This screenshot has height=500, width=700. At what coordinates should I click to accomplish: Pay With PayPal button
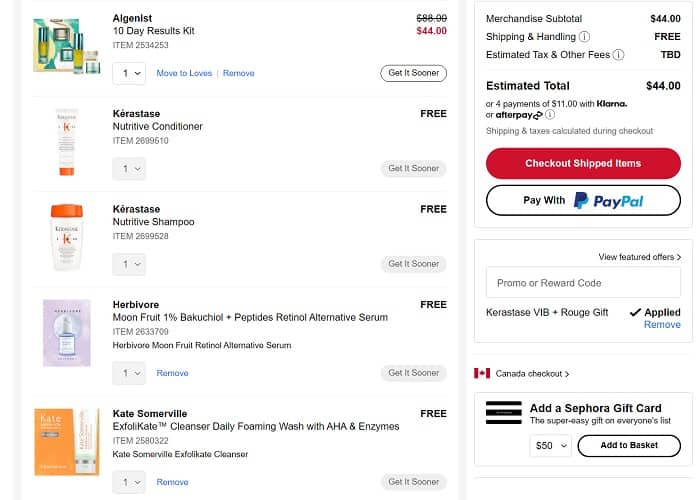click(x=583, y=200)
